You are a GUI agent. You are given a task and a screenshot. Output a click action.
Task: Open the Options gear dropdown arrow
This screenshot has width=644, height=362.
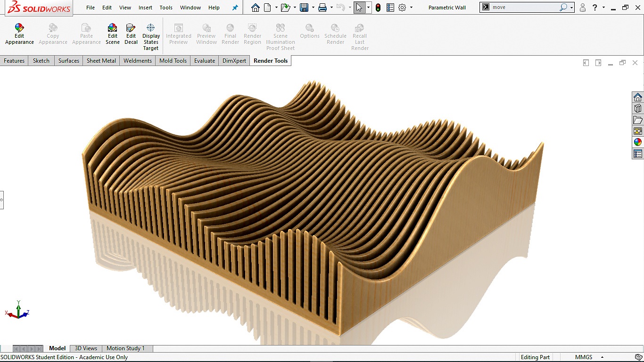(x=411, y=8)
